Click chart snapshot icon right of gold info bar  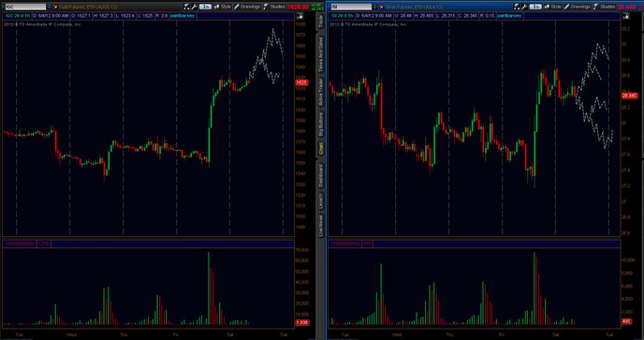click(300, 16)
